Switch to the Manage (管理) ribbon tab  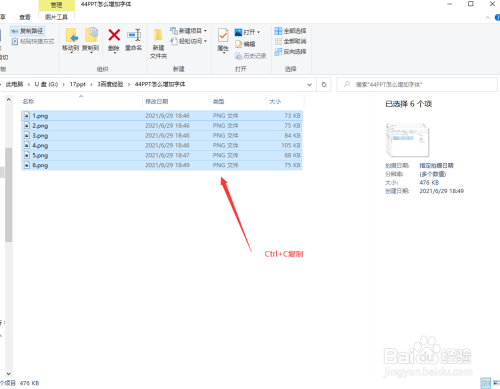[56, 5]
